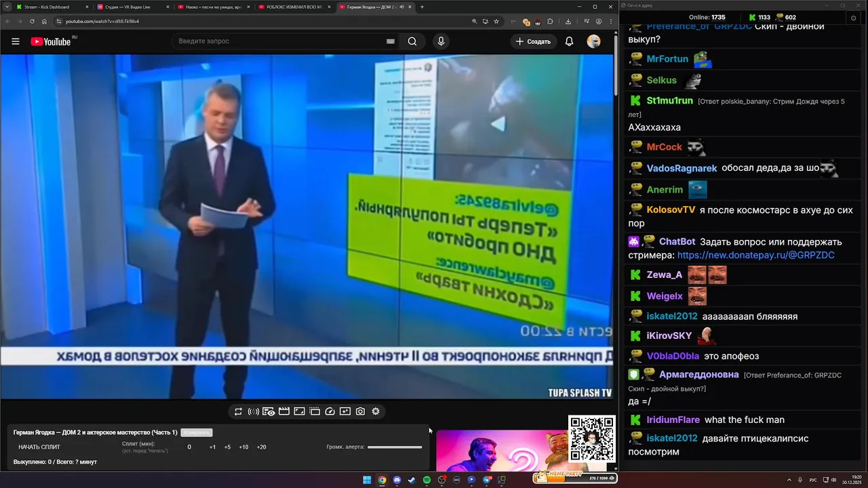Image resolution: width=868 pixels, height=488 pixels.
Task: Click username IridiumFlare in chat
Action: coord(673,420)
